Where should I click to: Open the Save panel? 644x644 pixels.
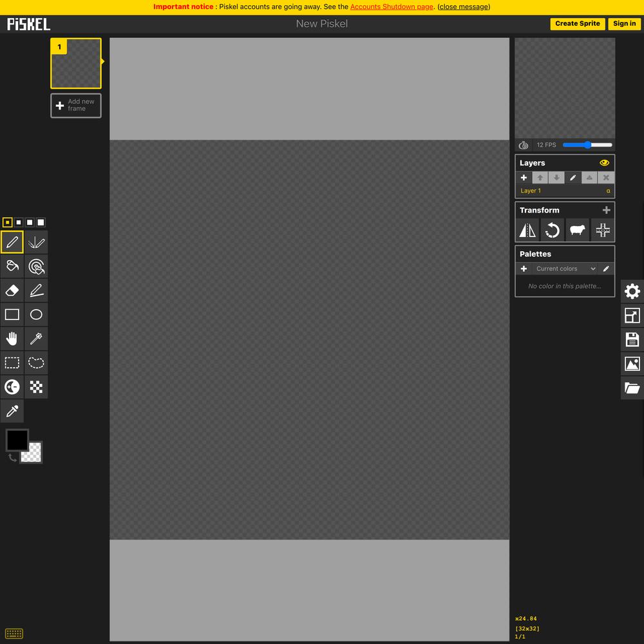(x=632, y=339)
